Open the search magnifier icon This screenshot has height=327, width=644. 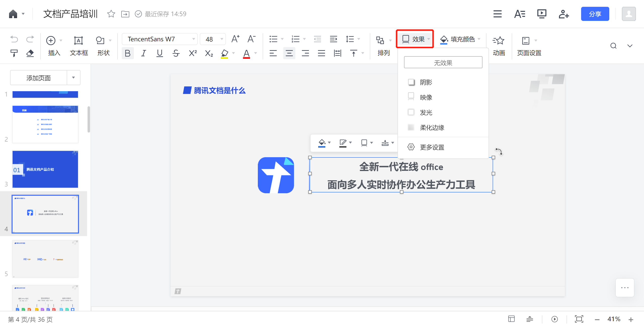613,46
